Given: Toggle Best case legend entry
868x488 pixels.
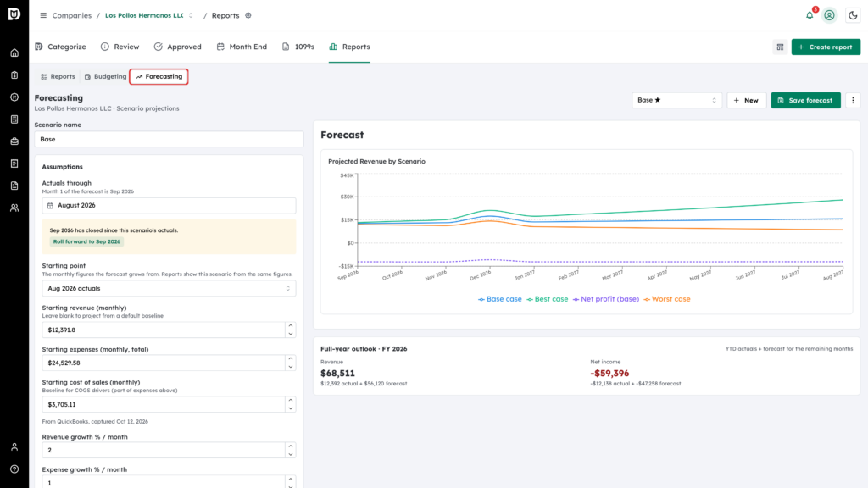Looking at the screenshot, I should 548,299.
